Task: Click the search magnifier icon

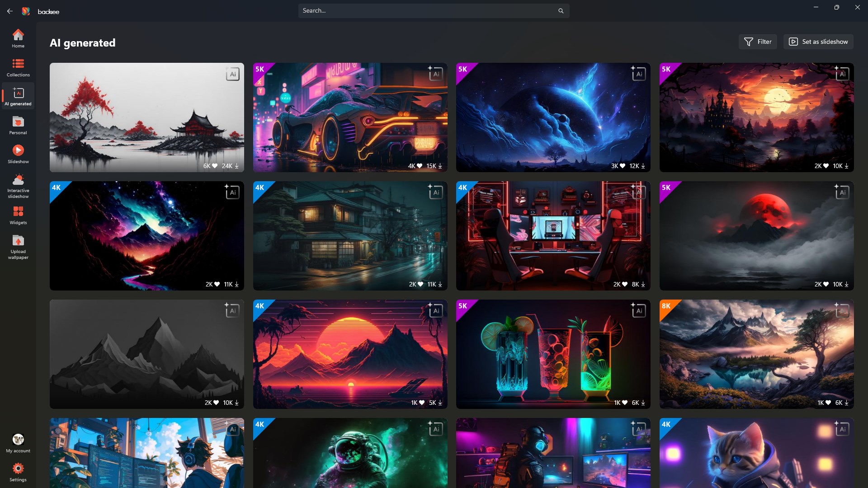Action: tap(561, 10)
